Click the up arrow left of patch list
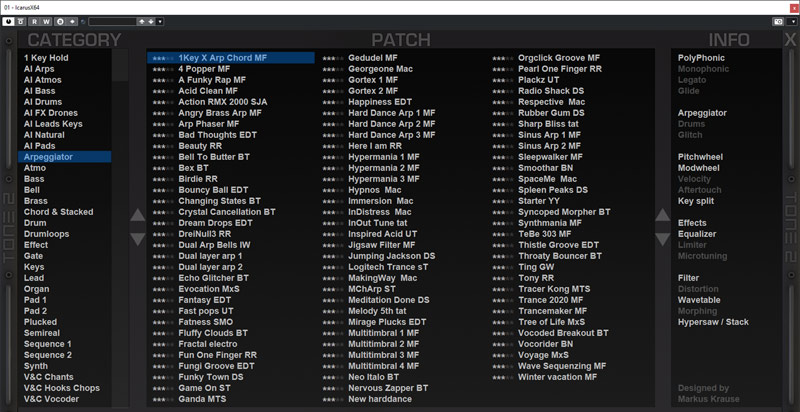 137,215
